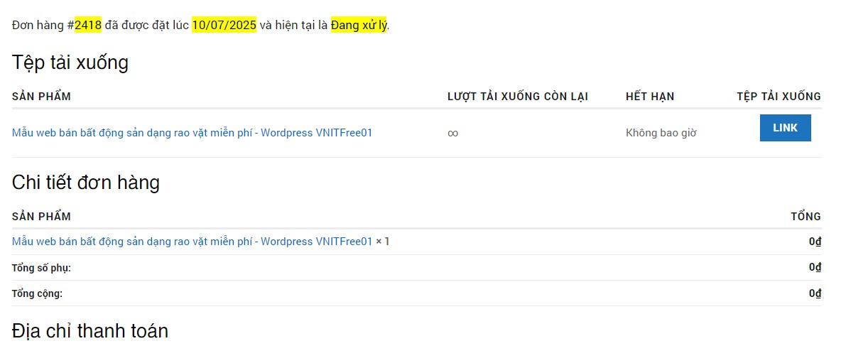
Task: Click the Lượt tải xuống còn lại column header
Action: [517, 97]
